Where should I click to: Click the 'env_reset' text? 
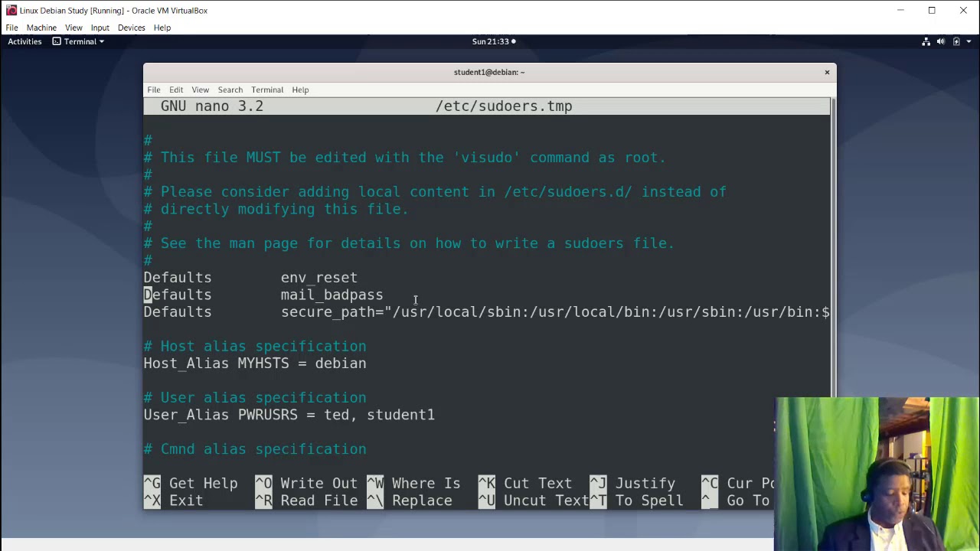[318, 278]
